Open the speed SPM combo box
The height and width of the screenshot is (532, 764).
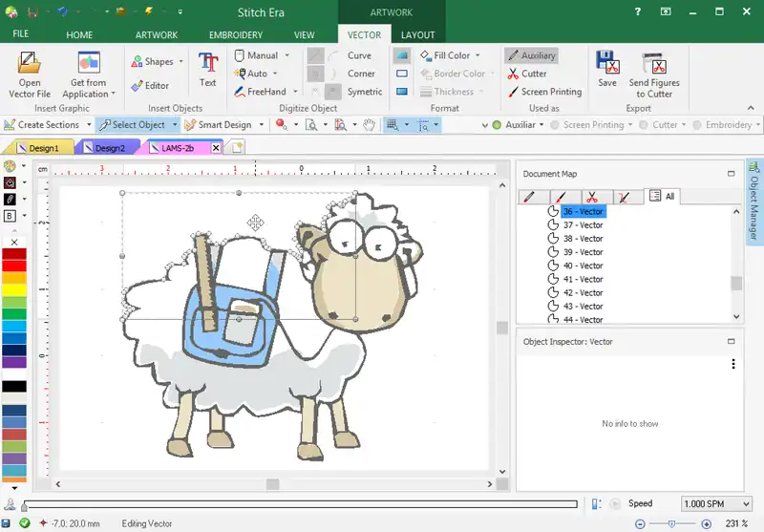[717, 503]
